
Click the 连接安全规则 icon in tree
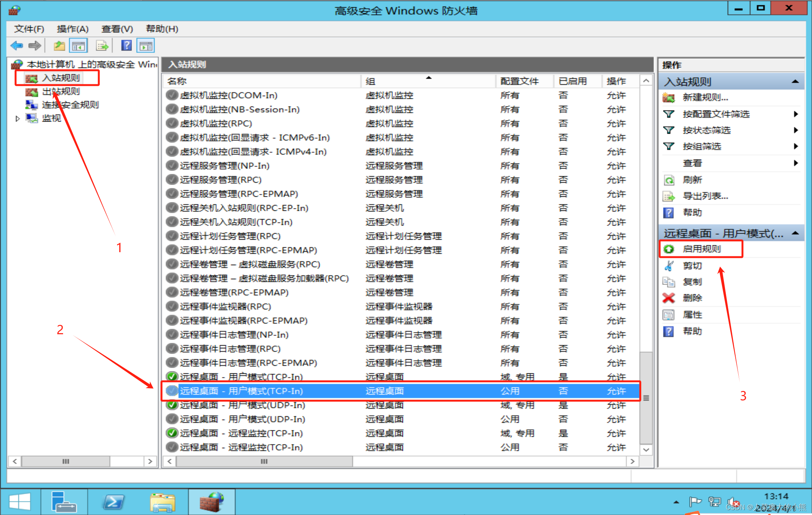[x=32, y=105]
